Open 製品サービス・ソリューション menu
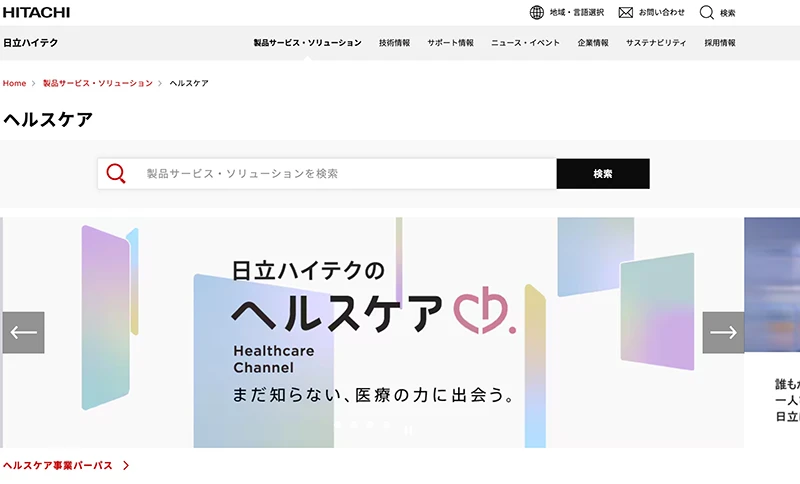The height and width of the screenshot is (484, 800). point(308,43)
